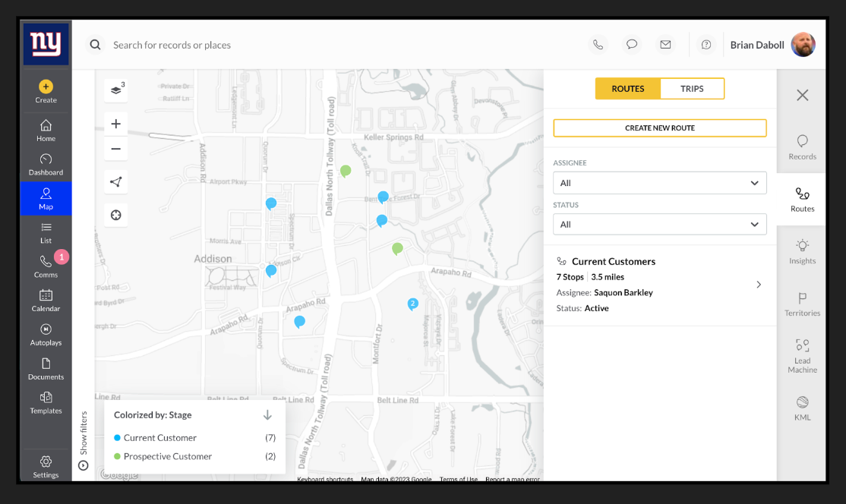The width and height of the screenshot is (846, 504).
Task: Click the blue cluster pin numbered 2
Action: (413, 304)
